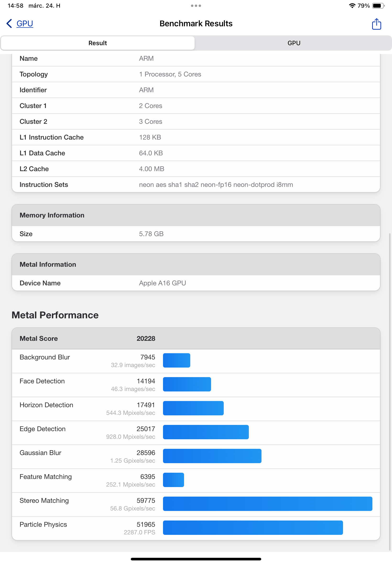Image resolution: width=392 pixels, height=564 pixels.
Task: Tap the Wi-Fi status icon
Action: [x=352, y=6]
